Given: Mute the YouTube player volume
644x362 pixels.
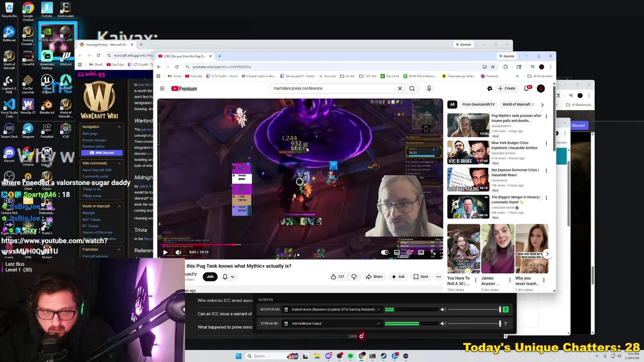Looking at the screenshot, I should point(178,252).
